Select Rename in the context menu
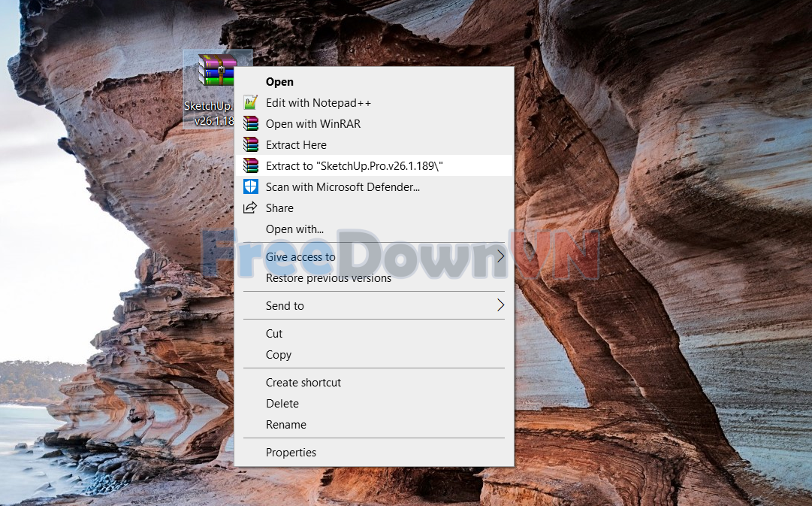Viewport: 812px width, 506px height. (286, 425)
